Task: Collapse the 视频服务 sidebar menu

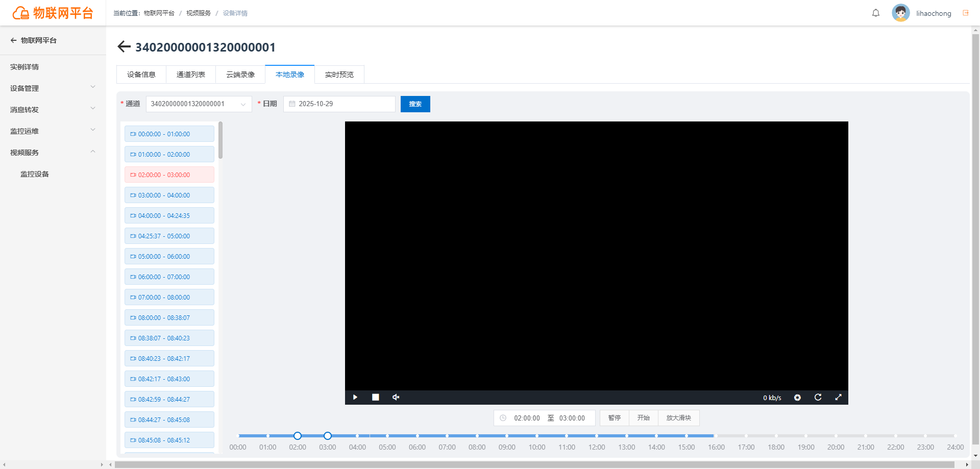Action: (53, 153)
